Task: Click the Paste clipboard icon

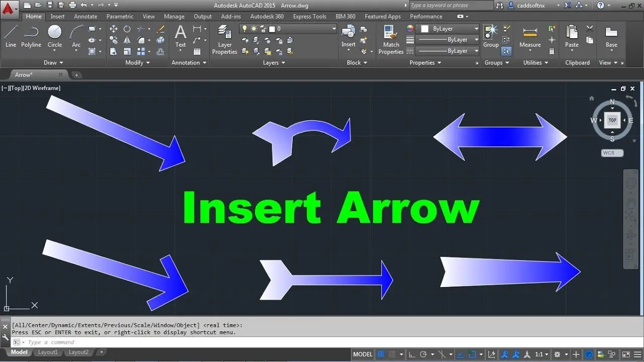Action: [572, 36]
